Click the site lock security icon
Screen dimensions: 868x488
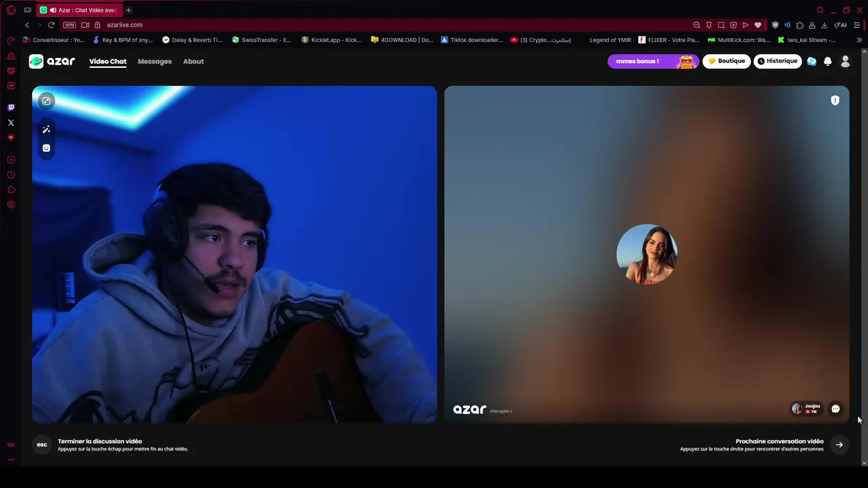click(x=97, y=25)
